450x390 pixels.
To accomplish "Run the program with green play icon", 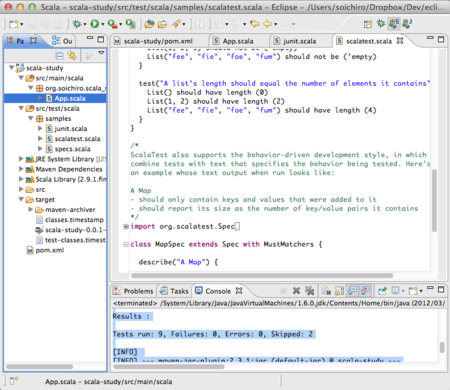I will 95,24.
